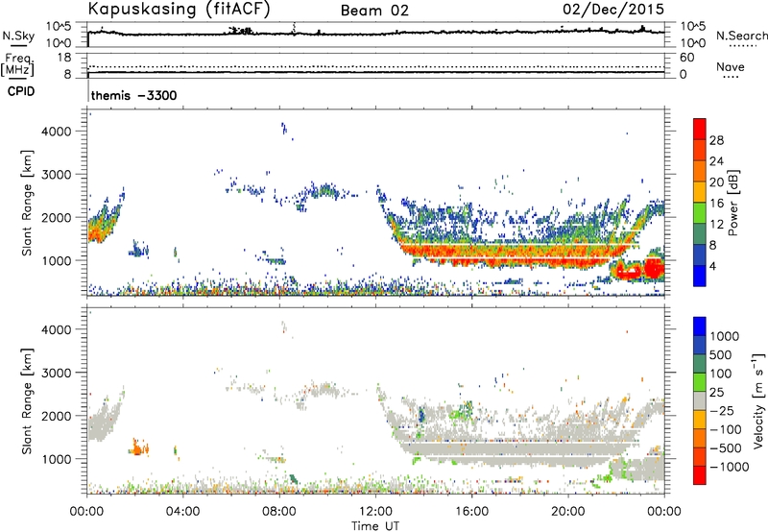Click the '60' tick on the Nave axis
768x532 pixels.
[686, 58]
